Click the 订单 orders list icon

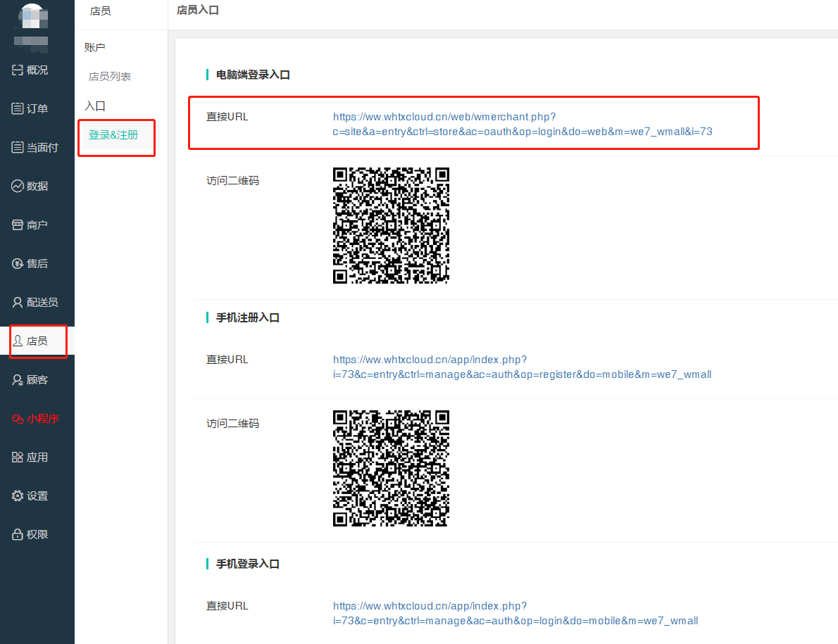18,108
